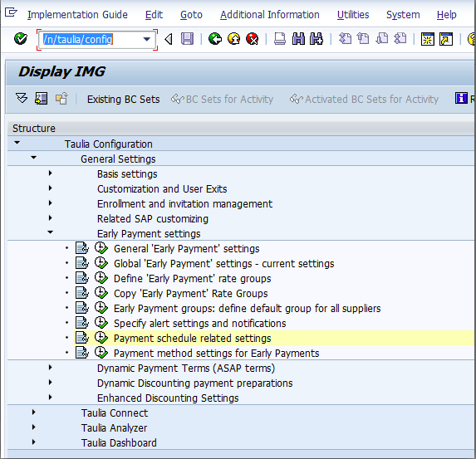Select General 'Early Payment' settings text
This screenshot has width=476, height=459.
pyautogui.click(x=186, y=249)
